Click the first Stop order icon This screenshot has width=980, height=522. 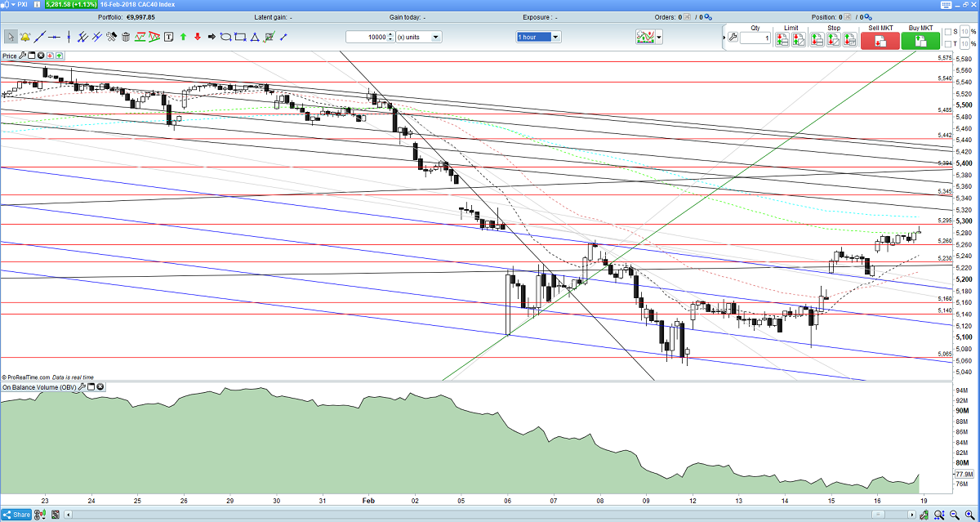click(x=817, y=39)
